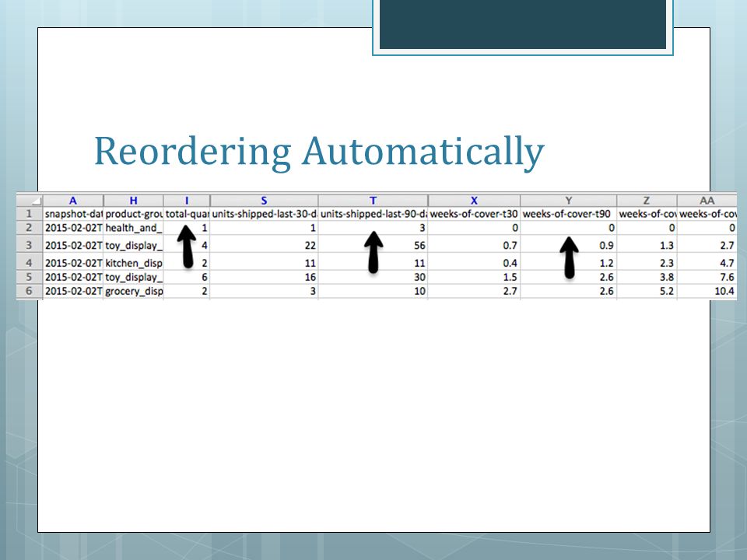Screen dimensions: 747x560
Task: Click cell with value 7.6
Action: [x=707, y=277]
